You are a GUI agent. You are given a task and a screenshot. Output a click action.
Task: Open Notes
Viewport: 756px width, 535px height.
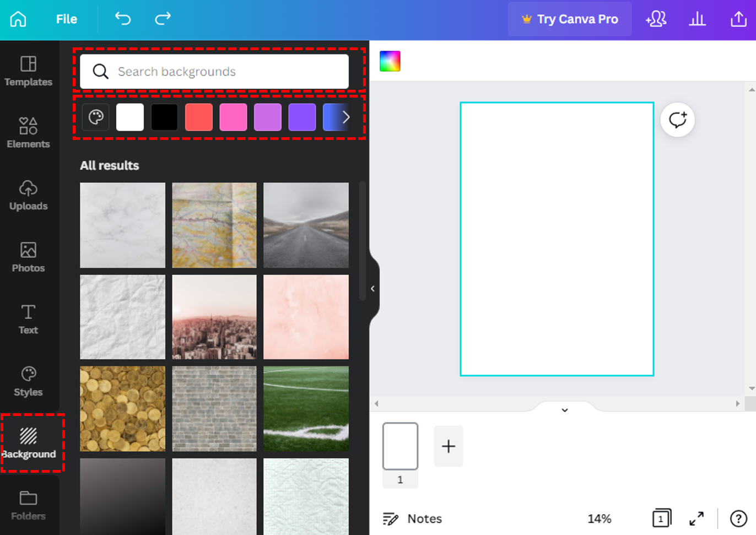[x=413, y=518]
